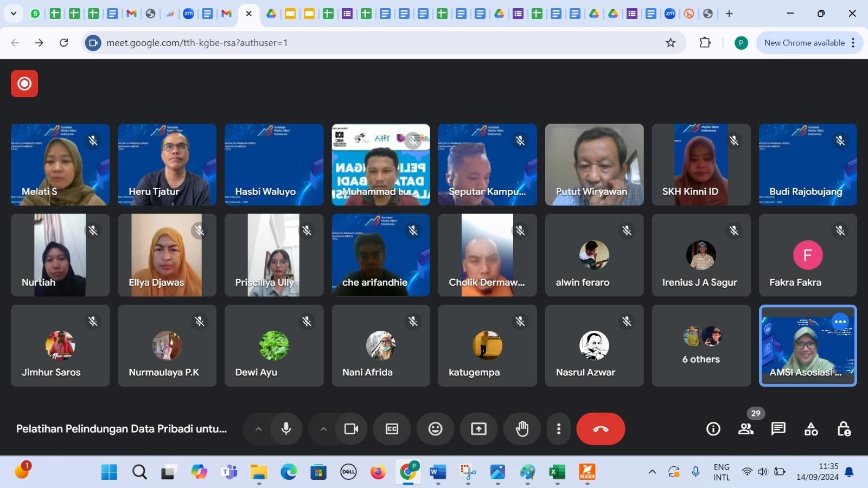Viewport: 868px width, 488px height.
Task: Open the 6 others participant tile
Action: (701, 346)
